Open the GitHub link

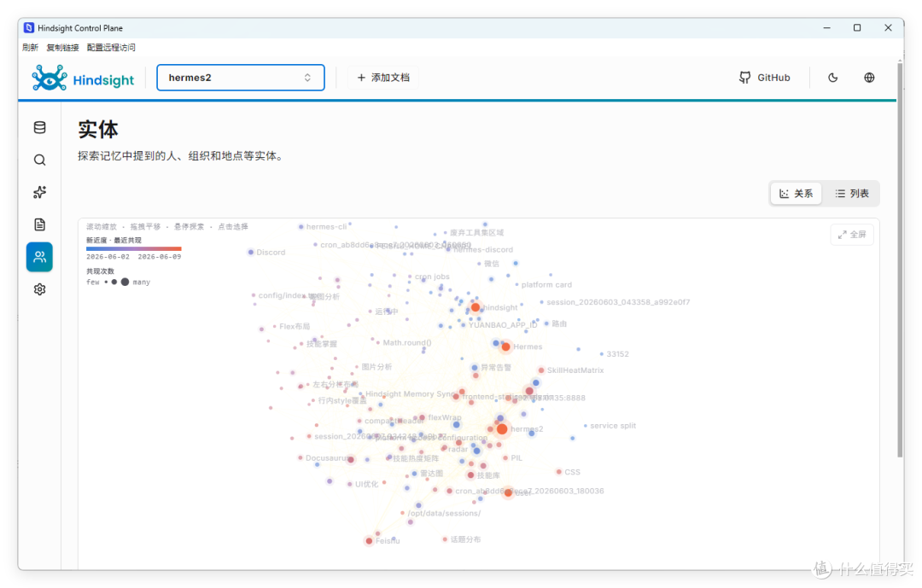[x=764, y=78]
